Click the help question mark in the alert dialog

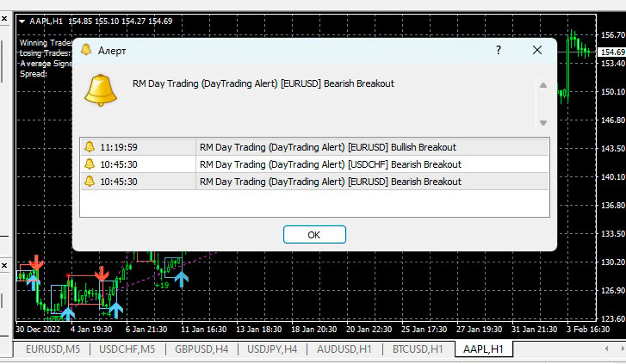[x=498, y=51]
